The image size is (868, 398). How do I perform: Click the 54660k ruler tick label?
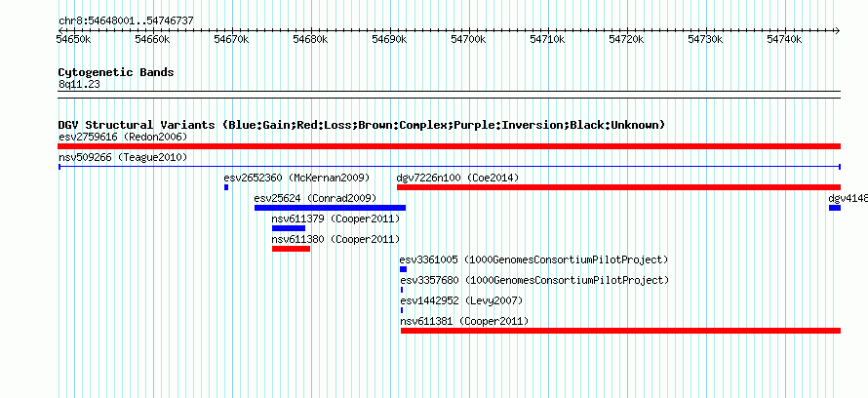coord(153,39)
